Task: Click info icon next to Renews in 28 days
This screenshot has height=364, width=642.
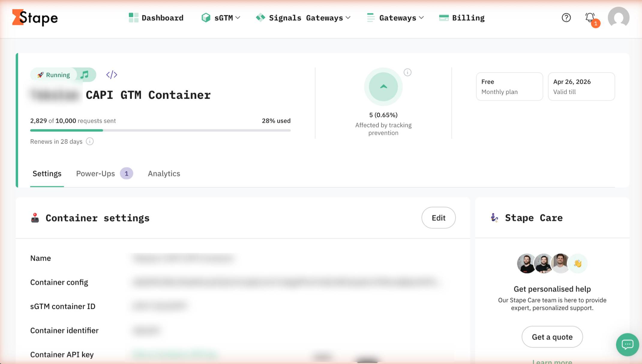Action: pyautogui.click(x=90, y=141)
